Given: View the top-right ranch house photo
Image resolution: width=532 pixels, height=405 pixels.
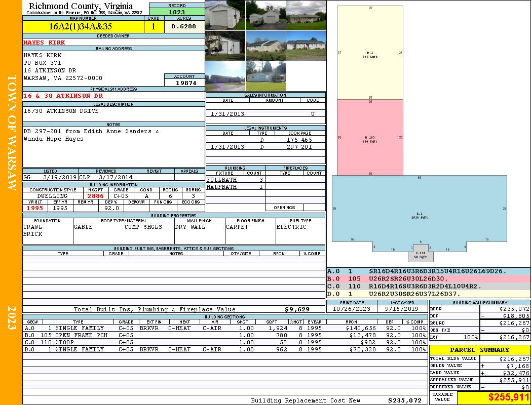Looking at the screenshot, I should click(x=307, y=15).
